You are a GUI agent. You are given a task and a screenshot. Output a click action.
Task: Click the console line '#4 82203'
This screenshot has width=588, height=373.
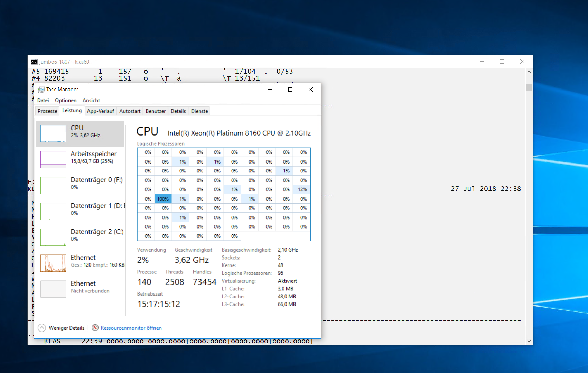click(x=48, y=78)
